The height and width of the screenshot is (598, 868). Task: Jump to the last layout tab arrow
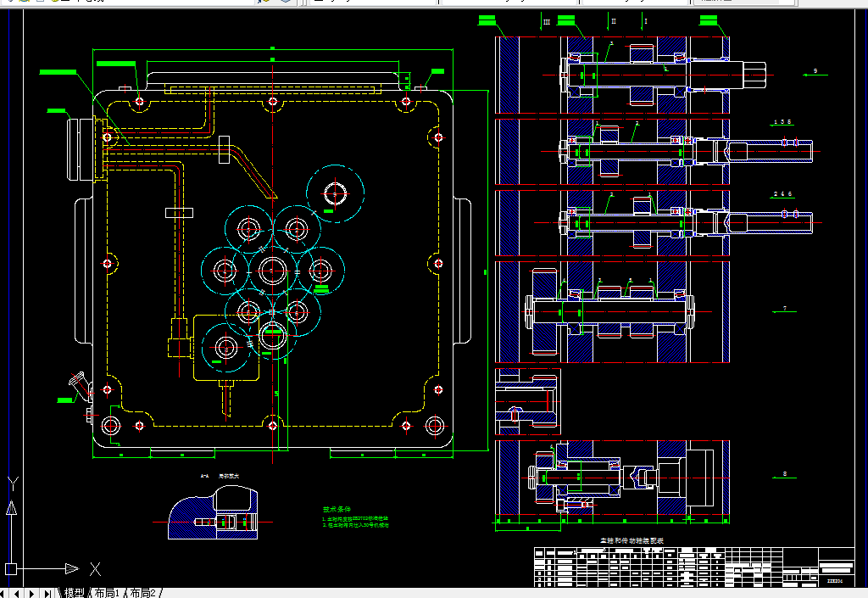pos(47,594)
